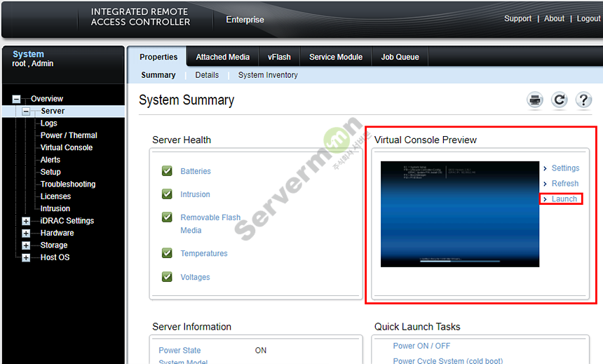
Task: Select Overview in the tree
Action: [47, 99]
